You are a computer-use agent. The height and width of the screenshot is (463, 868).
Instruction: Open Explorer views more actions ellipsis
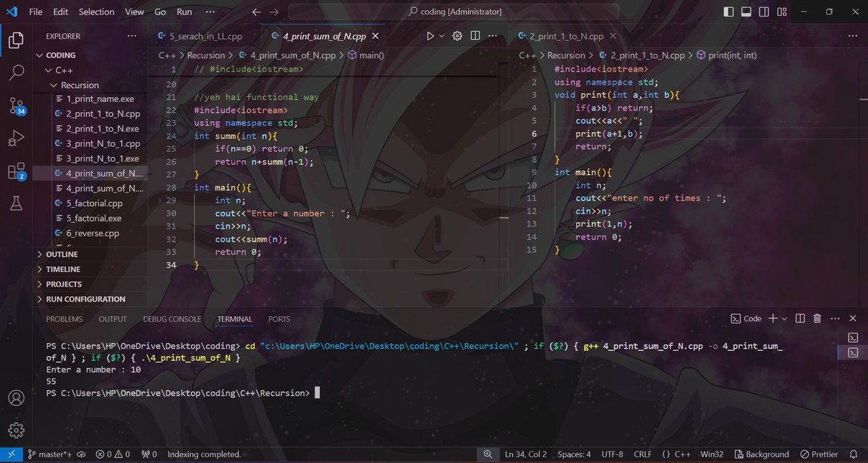point(131,36)
